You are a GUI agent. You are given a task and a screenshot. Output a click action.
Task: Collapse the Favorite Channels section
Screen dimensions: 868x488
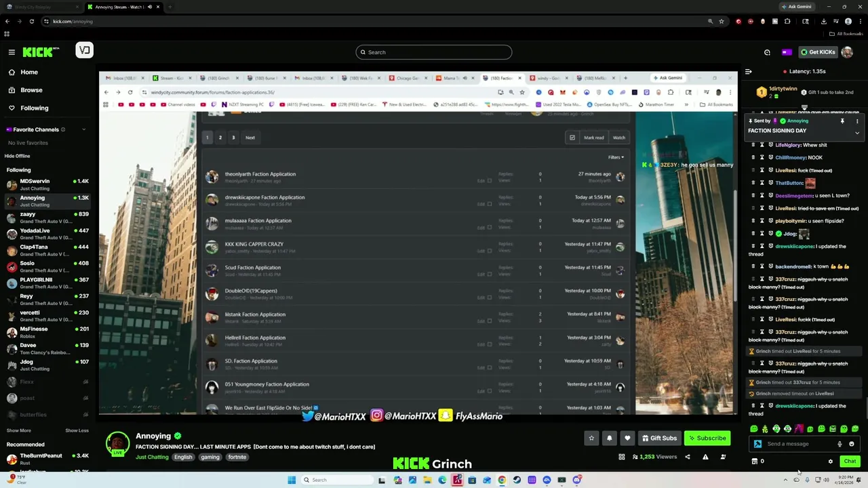click(x=84, y=129)
